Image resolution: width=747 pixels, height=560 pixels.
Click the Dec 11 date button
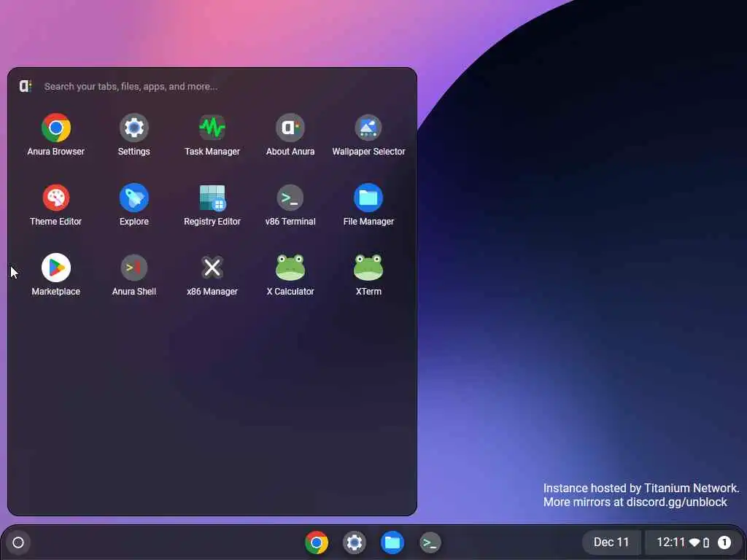click(x=611, y=542)
